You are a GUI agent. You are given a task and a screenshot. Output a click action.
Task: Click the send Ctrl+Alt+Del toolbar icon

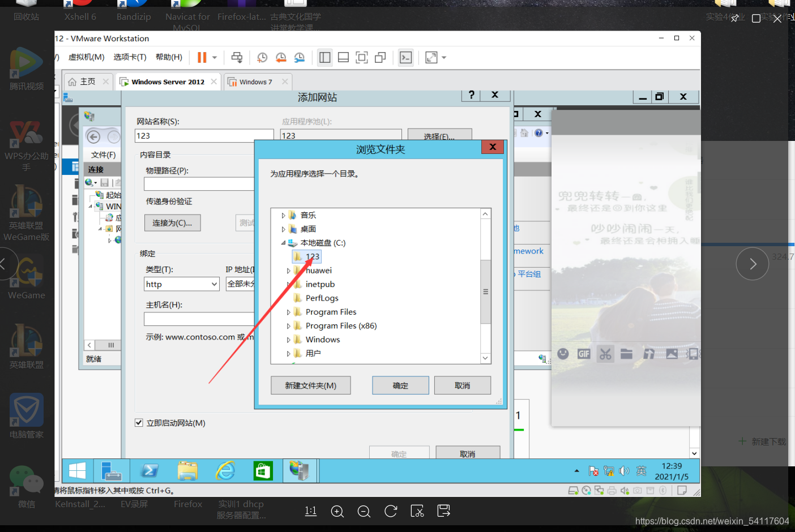[237, 57]
